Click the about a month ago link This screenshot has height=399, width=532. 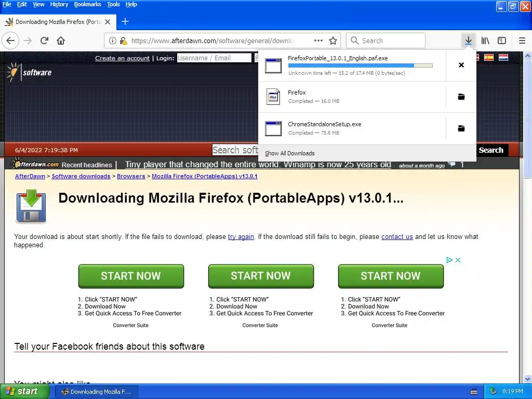(x=422, y=166)
